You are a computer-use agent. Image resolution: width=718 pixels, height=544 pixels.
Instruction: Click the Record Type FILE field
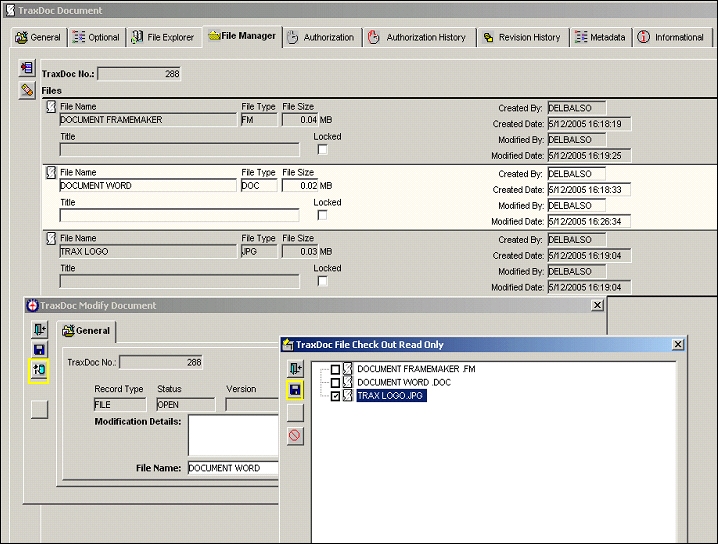(x=120, y=405)
